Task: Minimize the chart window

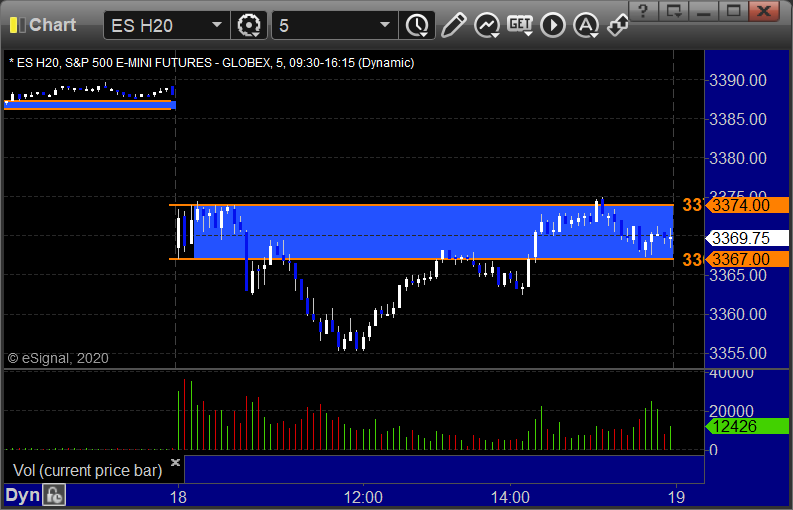Action: click(x=703, y=10)
